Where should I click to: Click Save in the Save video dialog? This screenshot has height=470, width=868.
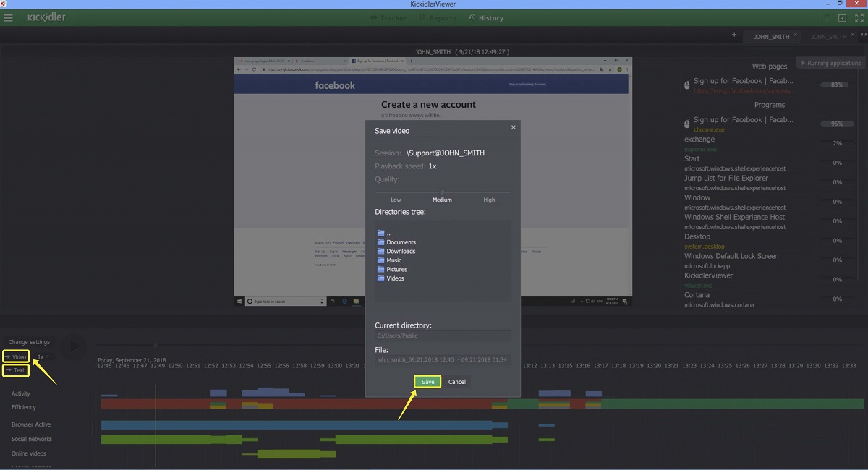tap(427, 381)
